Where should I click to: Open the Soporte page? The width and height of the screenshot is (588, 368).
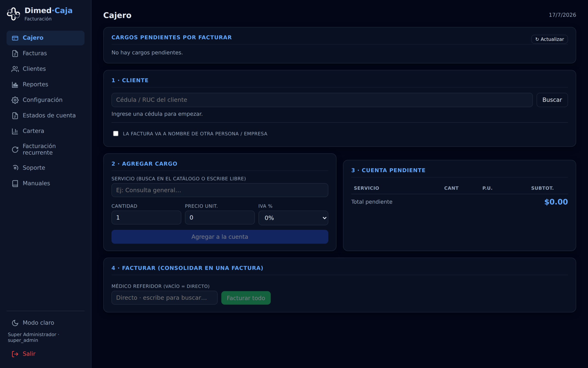(45, 168)
